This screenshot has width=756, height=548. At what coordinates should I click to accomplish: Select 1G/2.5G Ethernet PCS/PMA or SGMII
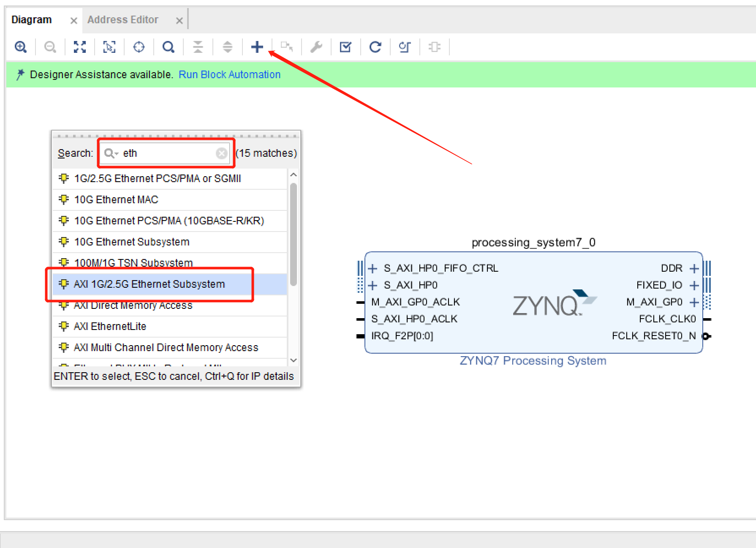point(170,178)
